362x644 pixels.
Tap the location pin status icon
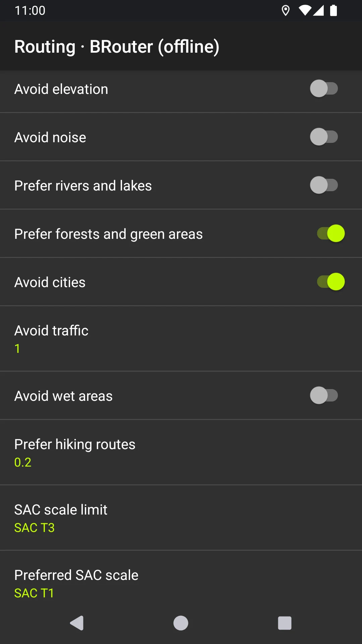pyautogui.click(x=286, y=11)
